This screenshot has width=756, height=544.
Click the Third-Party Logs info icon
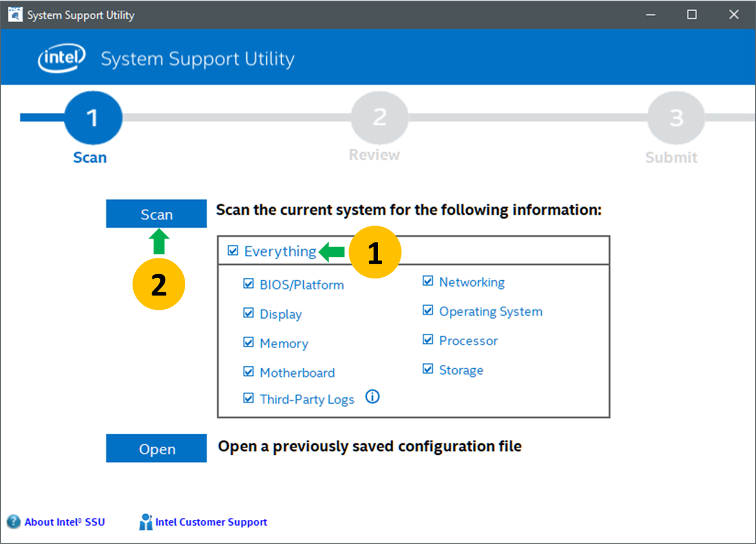(x=372, y=397)
